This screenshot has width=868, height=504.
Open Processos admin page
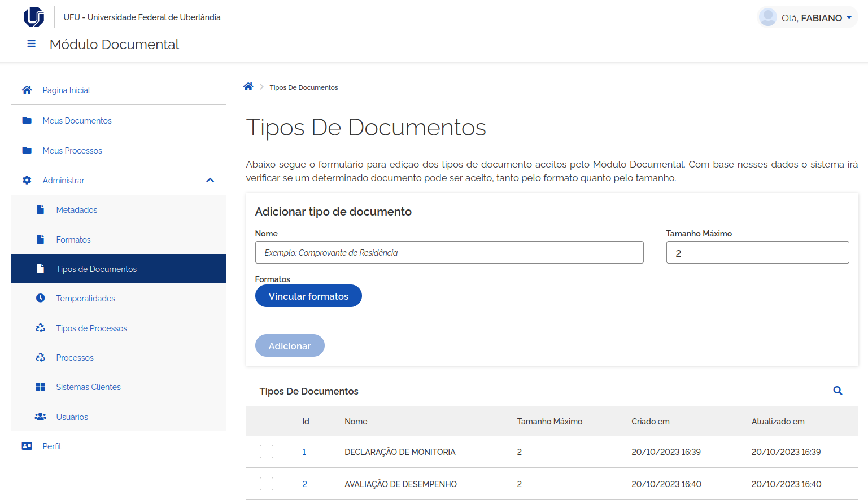[75, 358]
